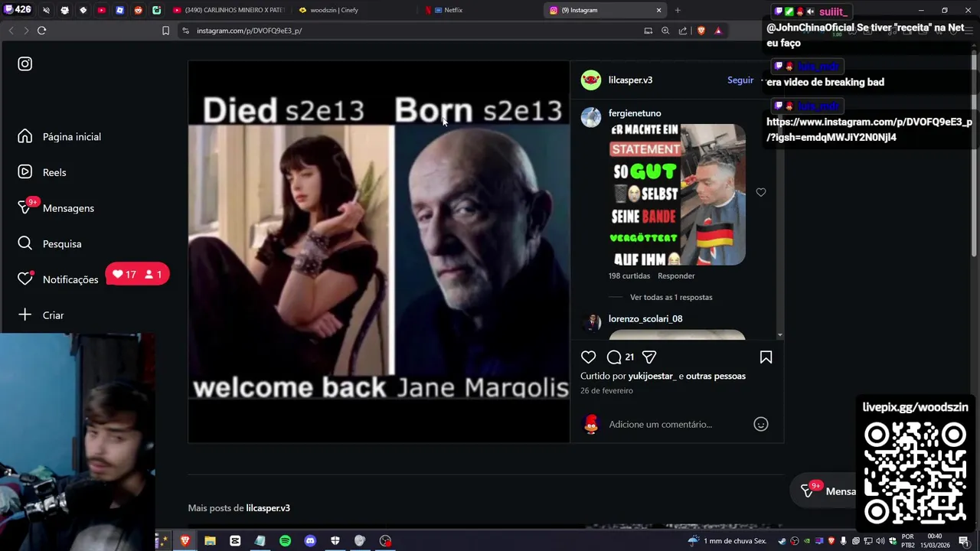The width and height of the screenshot is (980, 551).
Task: Like fergienetuno's comment heart
Action: (761, 192)
